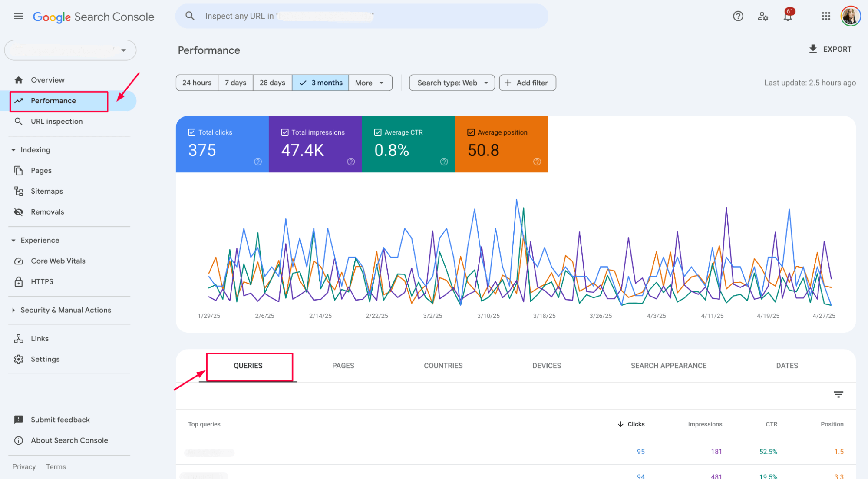868x479 pixels.
Task: Click the 95 clicks value
Action: 640,452
